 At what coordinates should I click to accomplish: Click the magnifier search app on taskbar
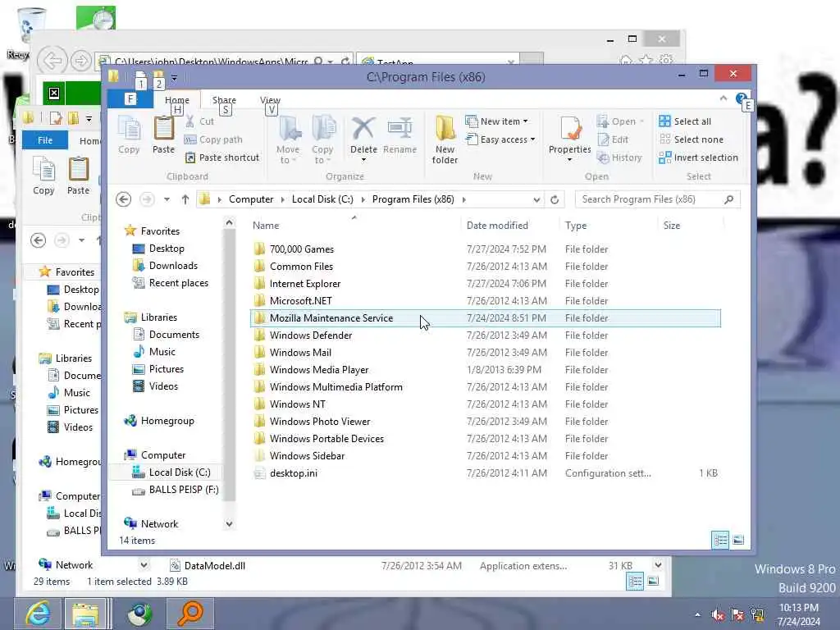190,614
